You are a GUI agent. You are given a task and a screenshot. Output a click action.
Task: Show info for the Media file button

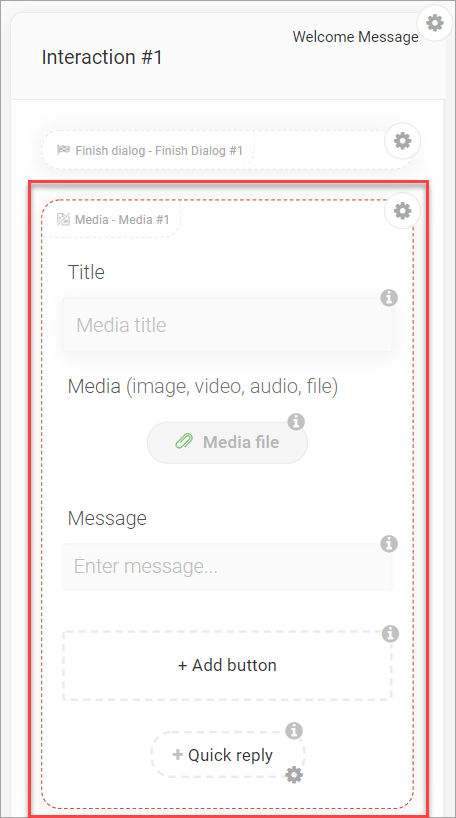[x=296, y=421]
